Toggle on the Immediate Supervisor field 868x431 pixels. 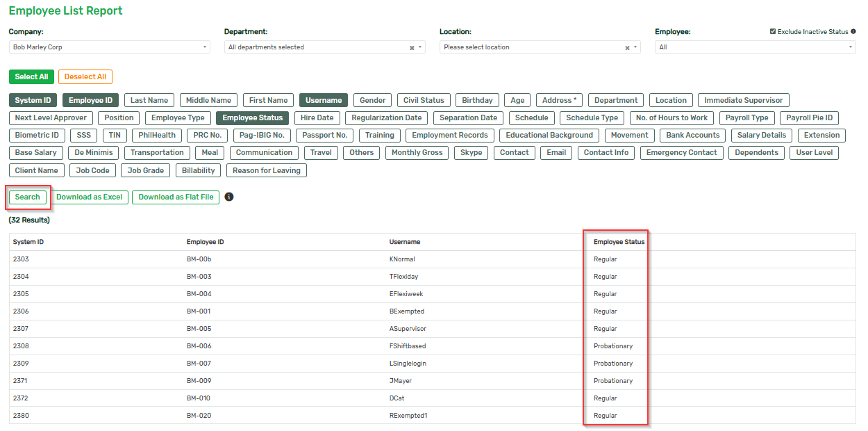[743, 100]
